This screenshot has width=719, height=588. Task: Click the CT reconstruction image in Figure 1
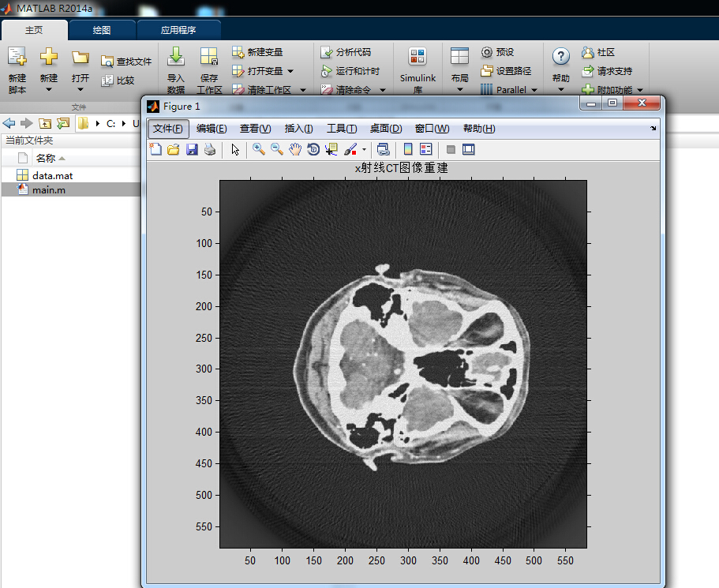[x=403, y=364]
